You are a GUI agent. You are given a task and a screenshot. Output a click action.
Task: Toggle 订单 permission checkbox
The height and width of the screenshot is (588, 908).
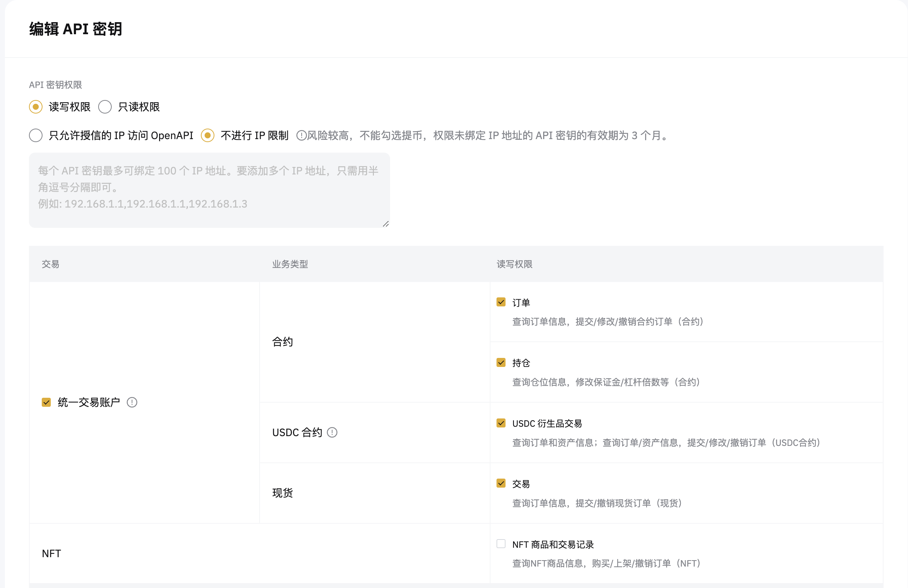[x=501, y=302]
